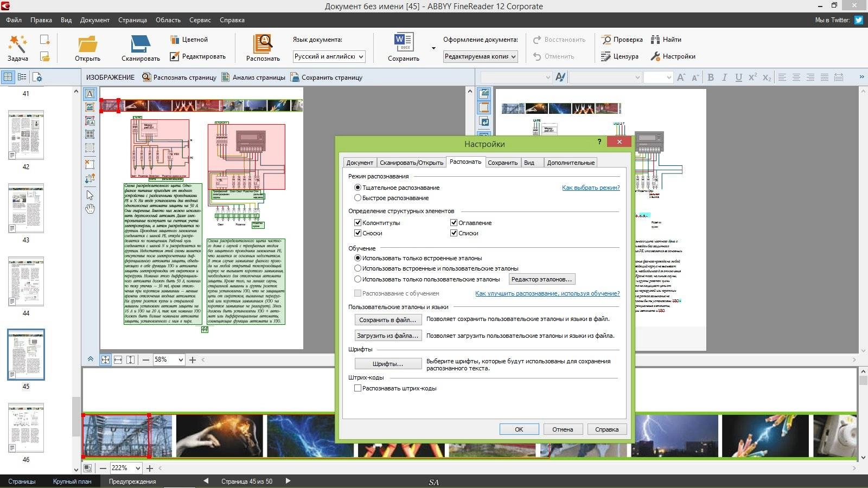Viewport: 868px width, 488px height.
Task: Click the Сканировать scanner icon
Action: click(141, 44)
